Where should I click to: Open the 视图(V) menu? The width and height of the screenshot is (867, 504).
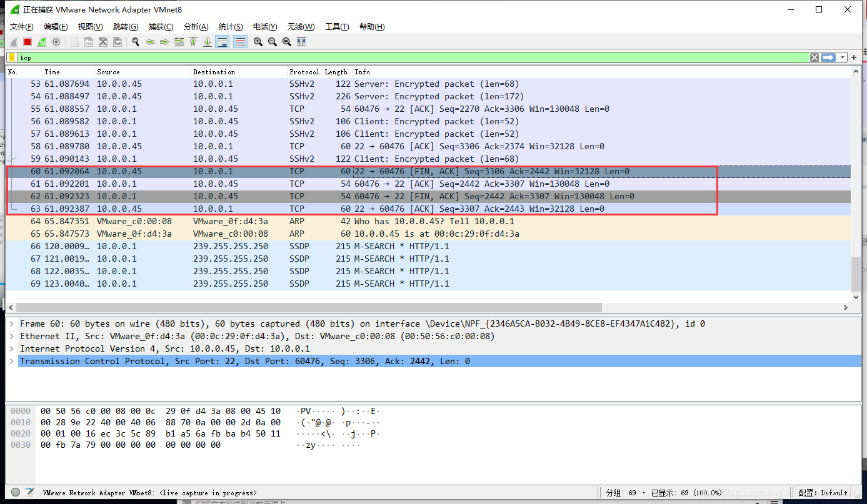[90, 26]
